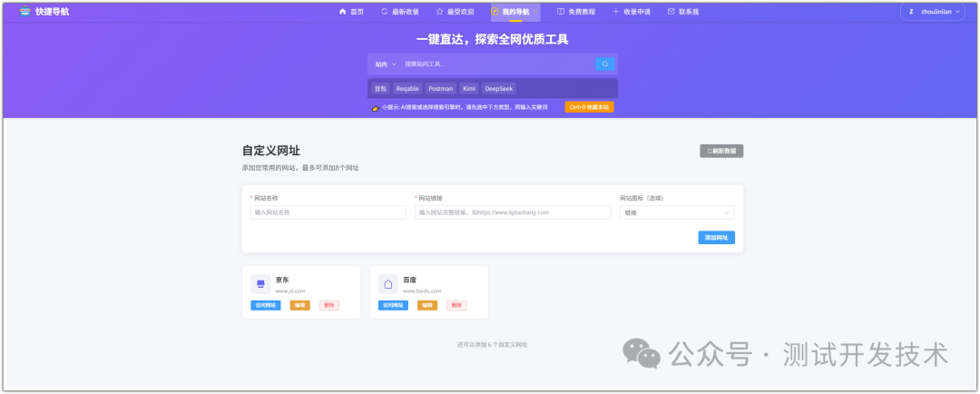Image resolution: width=980 pixels, height=394 pixels.
Task: Click the 刷新数据 refresh button
Action: tap(721, 151)
